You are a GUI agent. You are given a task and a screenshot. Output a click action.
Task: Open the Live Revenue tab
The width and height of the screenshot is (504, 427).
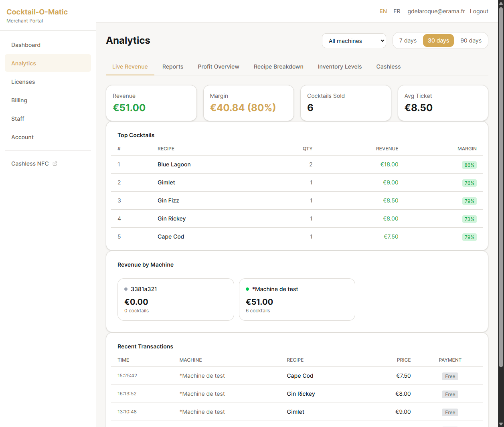130,67
